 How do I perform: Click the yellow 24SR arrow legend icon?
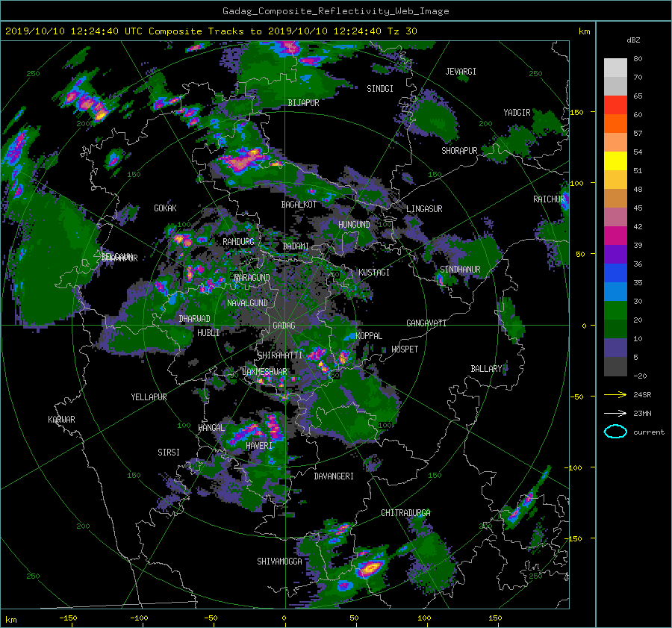(615, 394)
